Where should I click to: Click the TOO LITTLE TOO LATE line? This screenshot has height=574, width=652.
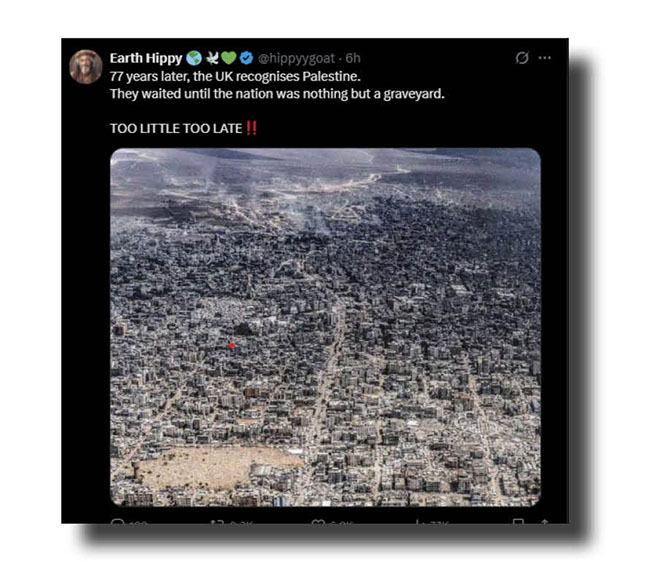click(176, 128)
